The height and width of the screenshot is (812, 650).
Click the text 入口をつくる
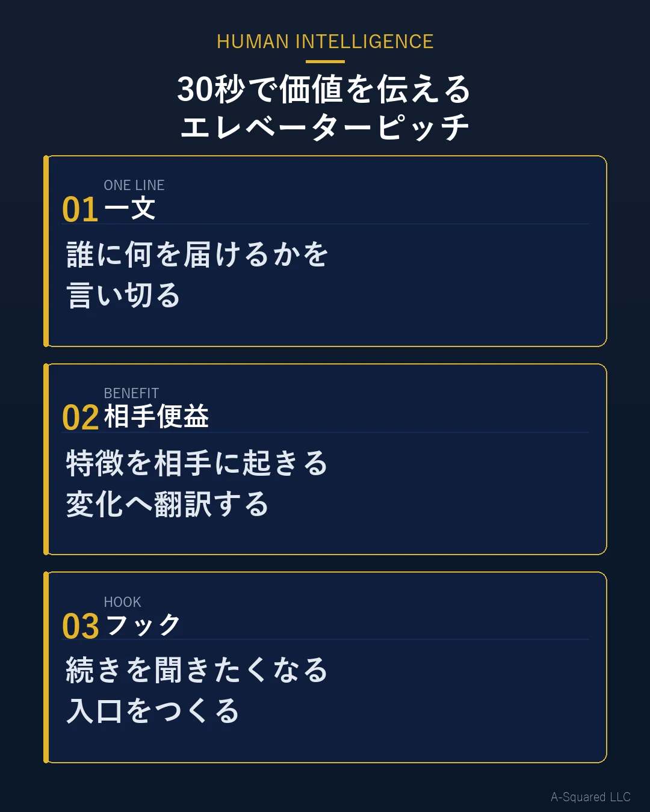click(153, 711)
